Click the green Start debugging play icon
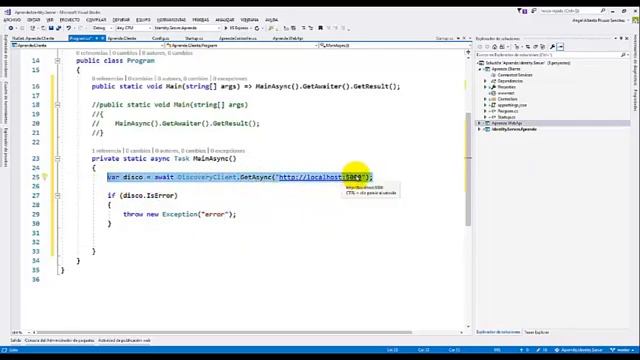Screen dimensions: 640x360 [x=226, y=28]
